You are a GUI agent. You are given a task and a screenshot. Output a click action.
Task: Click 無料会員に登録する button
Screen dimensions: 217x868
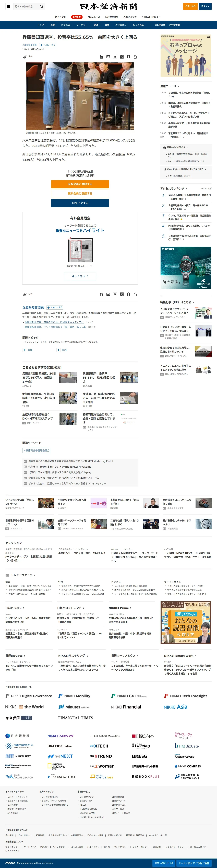click(x=80, y=193)
